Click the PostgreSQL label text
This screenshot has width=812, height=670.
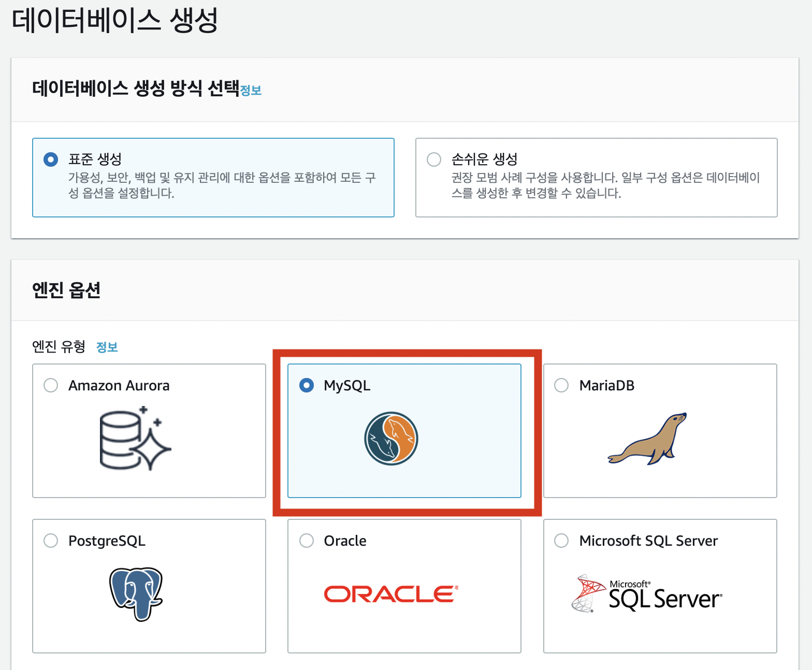pos(107,541)
